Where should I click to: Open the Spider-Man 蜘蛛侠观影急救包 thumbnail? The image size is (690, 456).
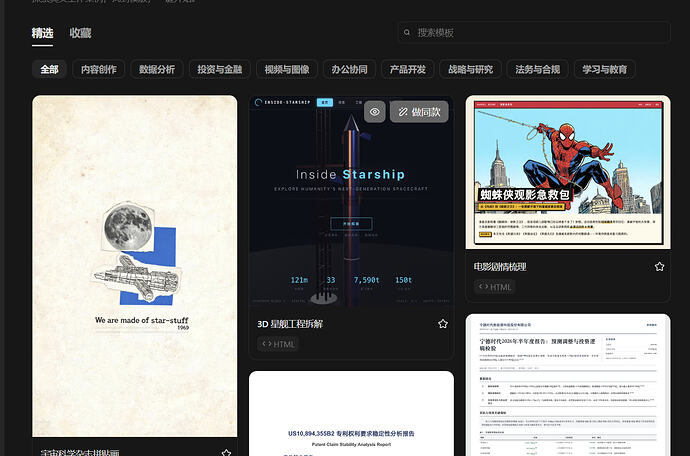568,172
